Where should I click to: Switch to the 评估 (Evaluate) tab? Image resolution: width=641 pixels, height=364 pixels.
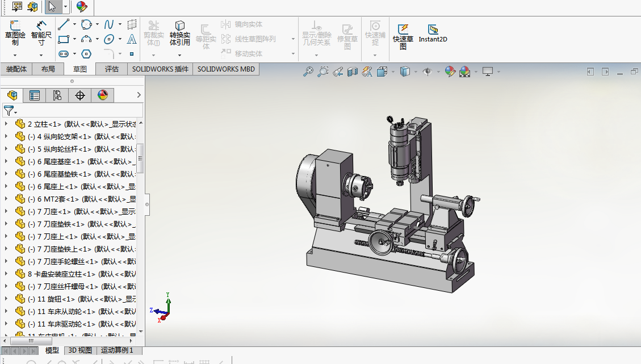[x=112, y=69]
